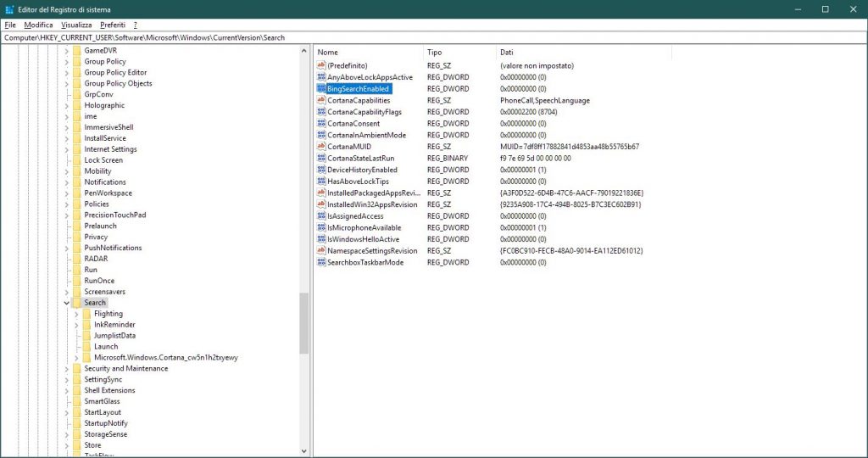Viewport: 868px width, 458px height.
Task: Click the GameDVR folder icon
Action: [x=75, y=51]
